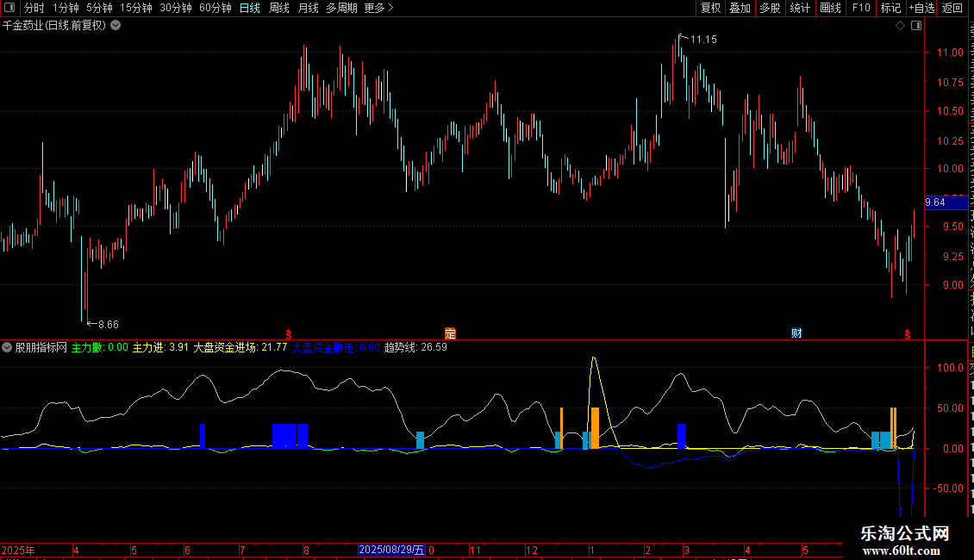Click the 叠加 overlay button
This screenshot has height=560, width=974.
click(x=740, y=8)
